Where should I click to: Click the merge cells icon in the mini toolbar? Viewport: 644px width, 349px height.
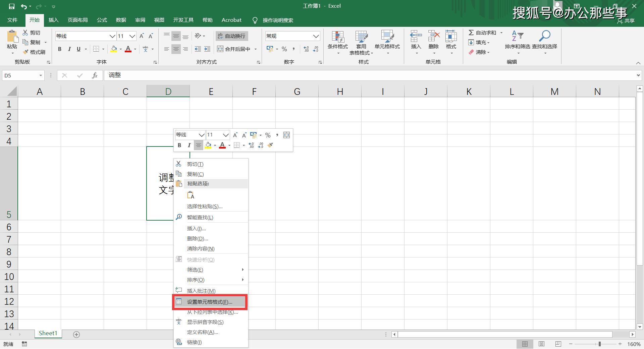point(286,135)
